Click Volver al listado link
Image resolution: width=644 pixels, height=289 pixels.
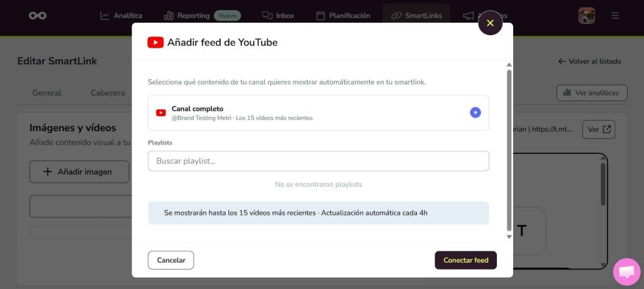590,62
